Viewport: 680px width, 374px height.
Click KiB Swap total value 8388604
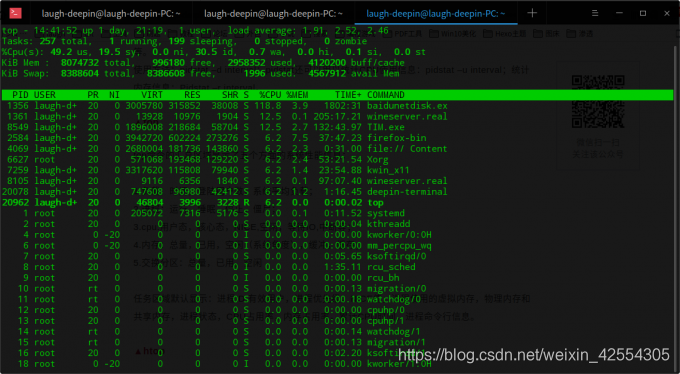click(x=80, y=73)
